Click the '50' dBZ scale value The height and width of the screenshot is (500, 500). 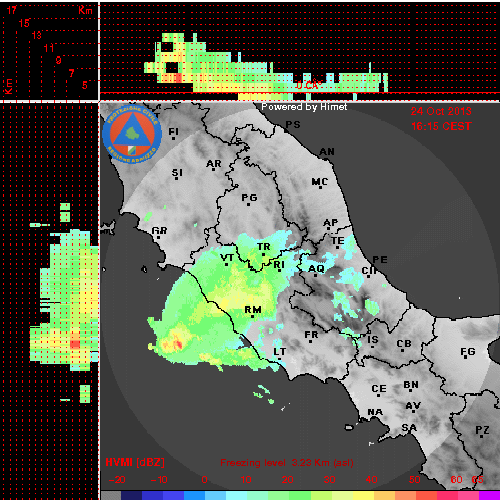click(x=414, y=480)
